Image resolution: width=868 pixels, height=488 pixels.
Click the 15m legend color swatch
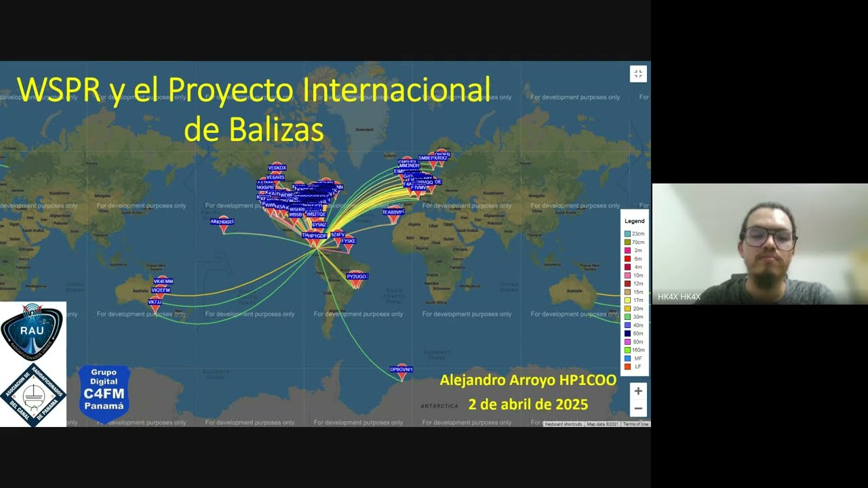click(628, 291)
